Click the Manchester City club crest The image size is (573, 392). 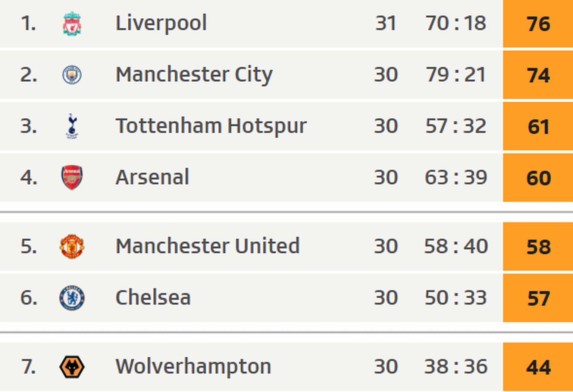coord(72,75)
